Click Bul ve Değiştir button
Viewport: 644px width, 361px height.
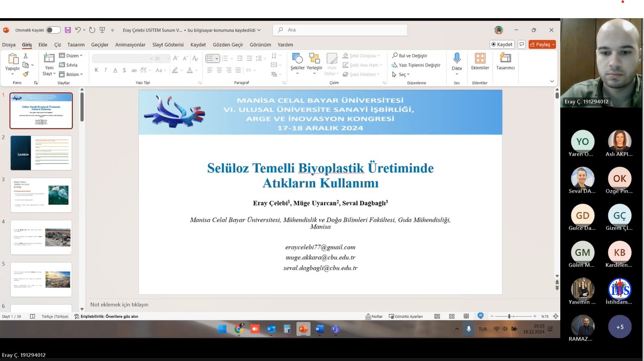[x=409, y=56]
